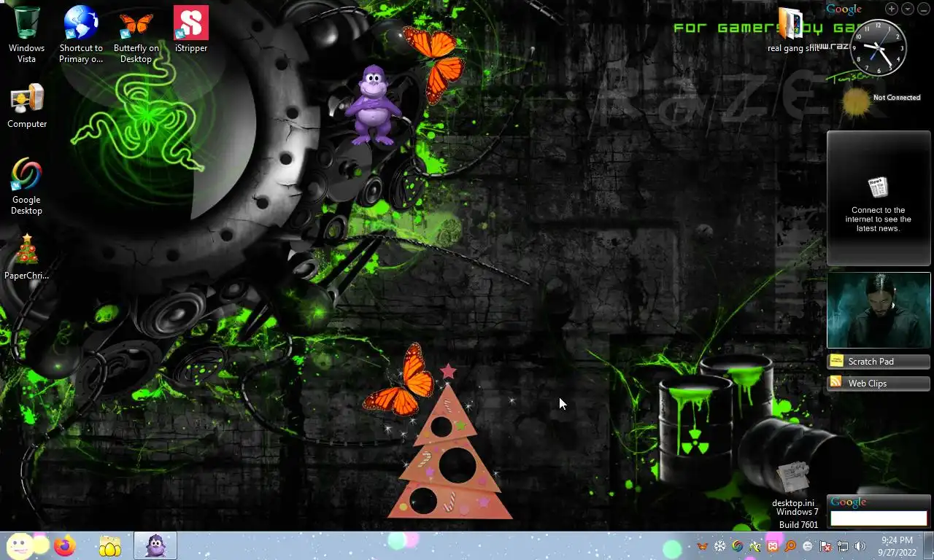
Task: Click the taskbar clock showing 9:24 PM
Action: click(x=897, y=546)
